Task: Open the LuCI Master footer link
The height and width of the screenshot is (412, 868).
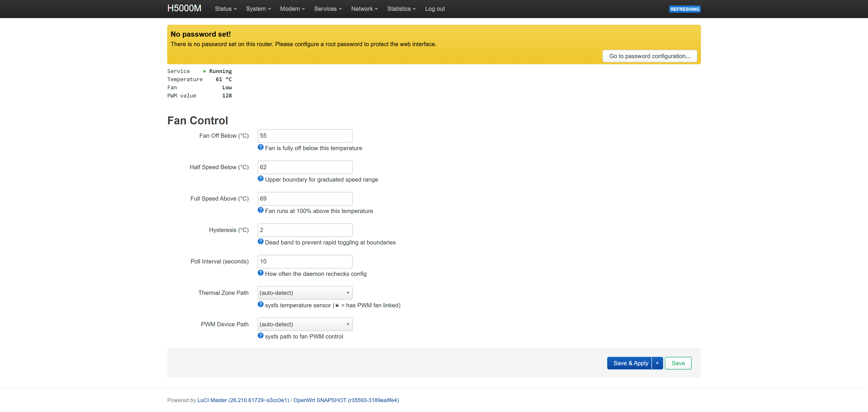Action: 243,400
